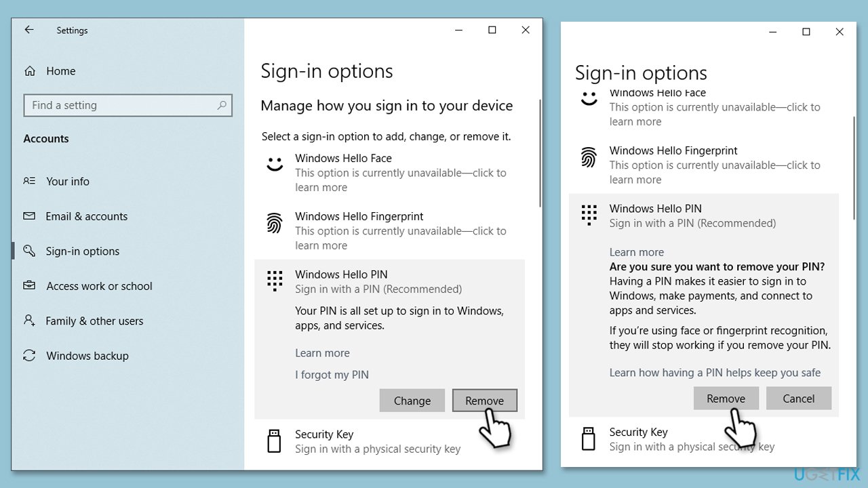Click the Access work or school briefcase icon
Viewport: 868px width, 488px height.
click(x=29, y=286)
